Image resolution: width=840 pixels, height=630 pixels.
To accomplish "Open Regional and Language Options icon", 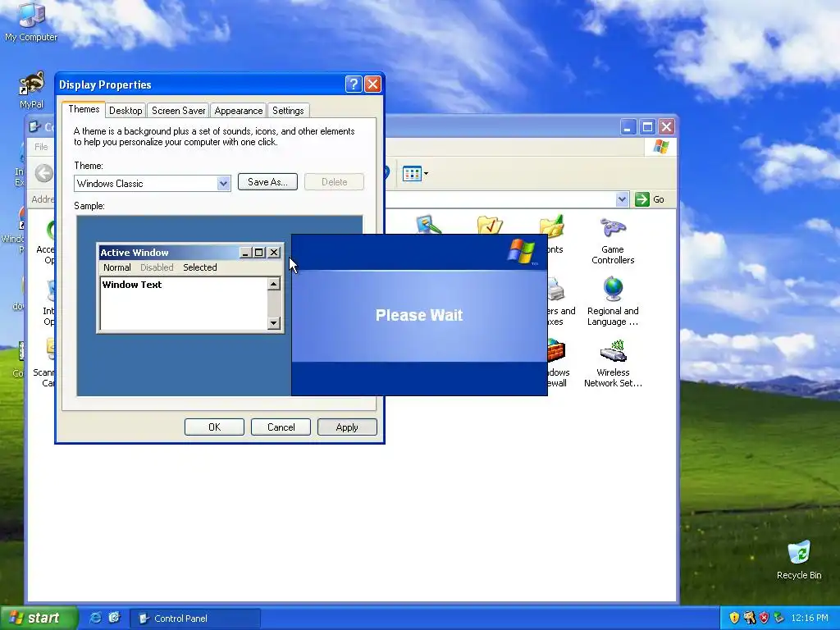I will coord(612,302).
